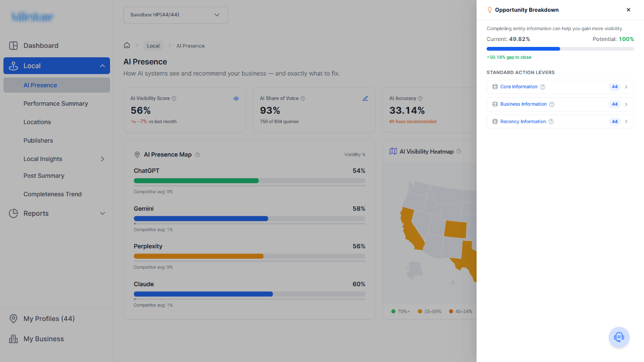Expand the Reports section in sidebar
The width and height of the screenshot is (644, 362).
[57, 213]
